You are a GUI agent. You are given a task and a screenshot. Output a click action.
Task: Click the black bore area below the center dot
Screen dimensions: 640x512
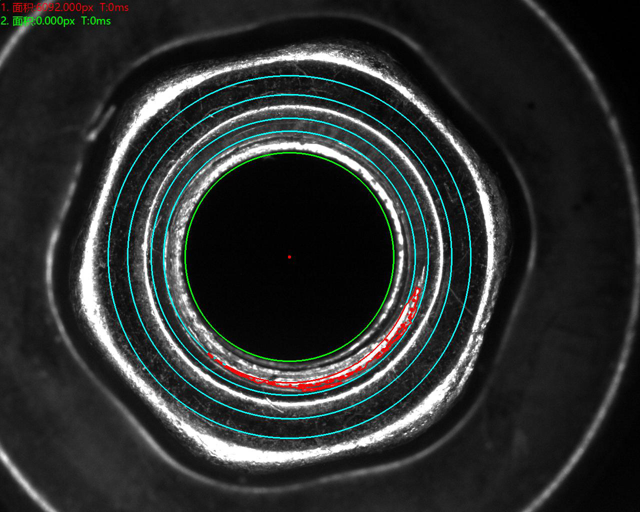tap(289, 310)
